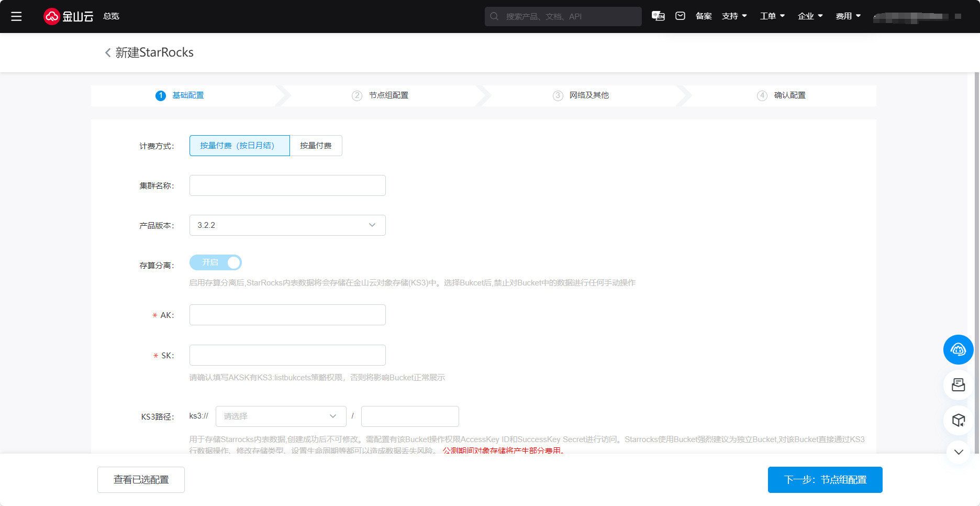The image size is (980, 506).
Task: Focus the AK input field
Action: click(x=287, y=315)
